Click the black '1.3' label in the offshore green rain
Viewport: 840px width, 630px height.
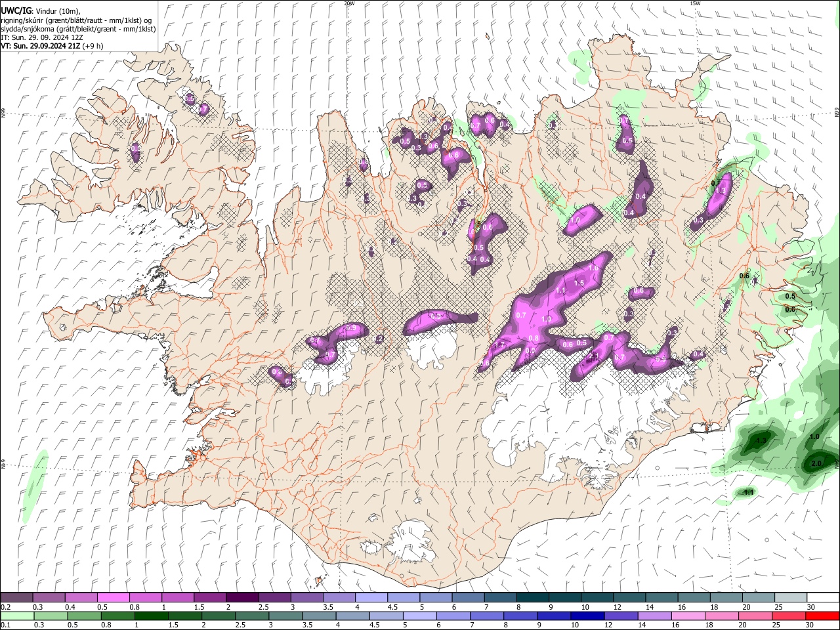click(761, 440)
